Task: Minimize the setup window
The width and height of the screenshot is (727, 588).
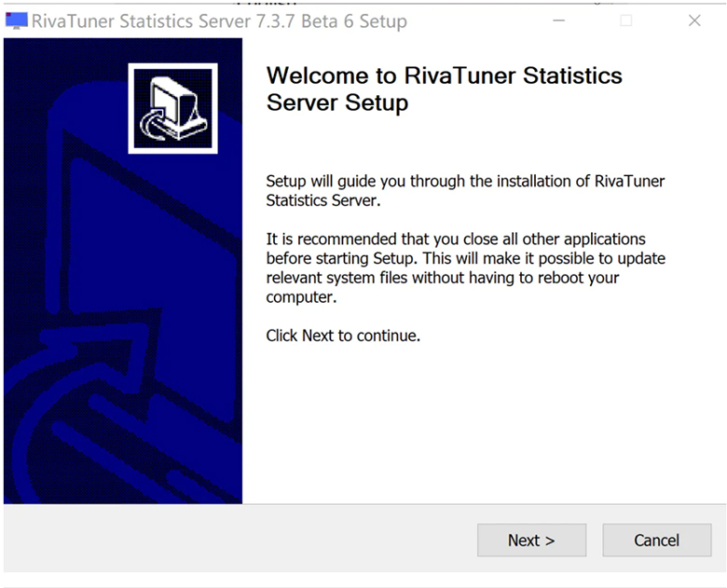Action: tap(558, 21)
